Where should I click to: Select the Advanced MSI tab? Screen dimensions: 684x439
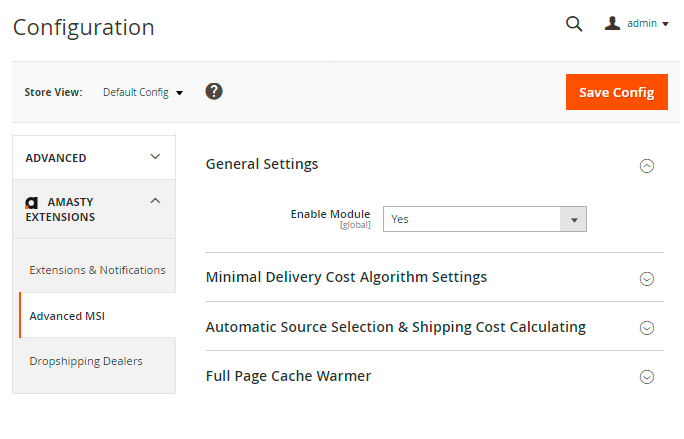67,316
